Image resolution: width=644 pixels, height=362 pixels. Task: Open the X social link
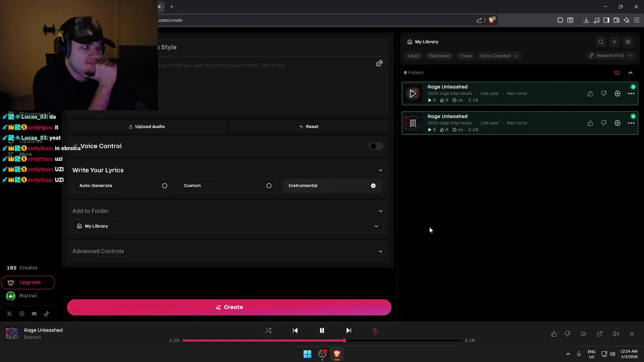pyautogui.click(x=9, y=314)
